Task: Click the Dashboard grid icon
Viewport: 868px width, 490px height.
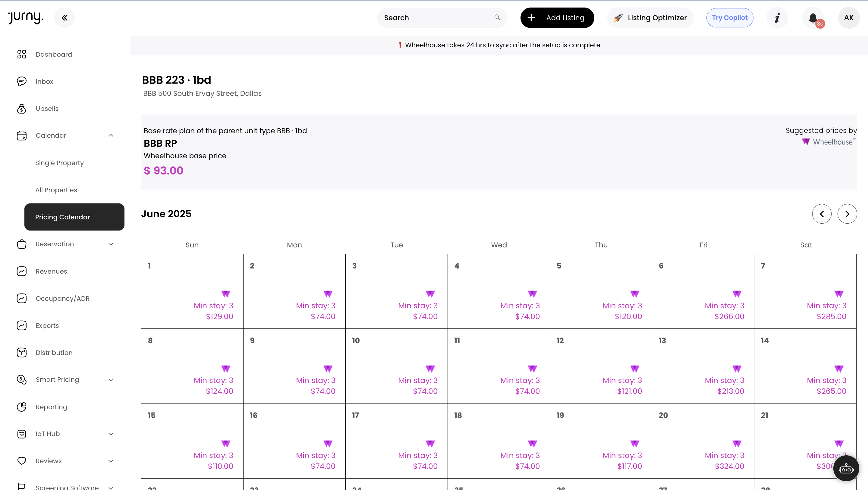Action: coord(22,54)
